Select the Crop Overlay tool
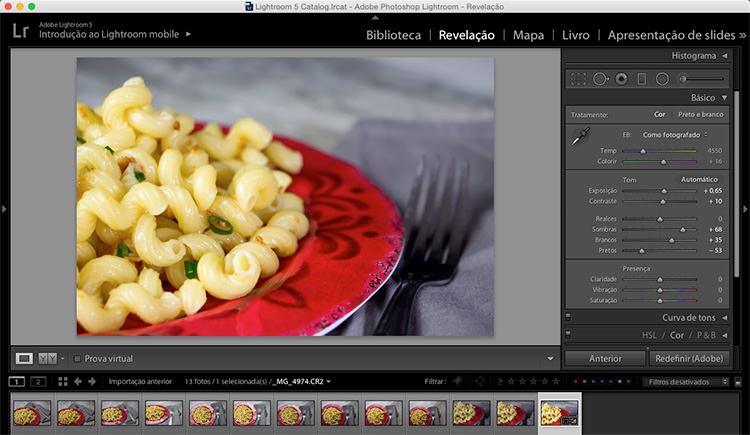 (578, 78)
